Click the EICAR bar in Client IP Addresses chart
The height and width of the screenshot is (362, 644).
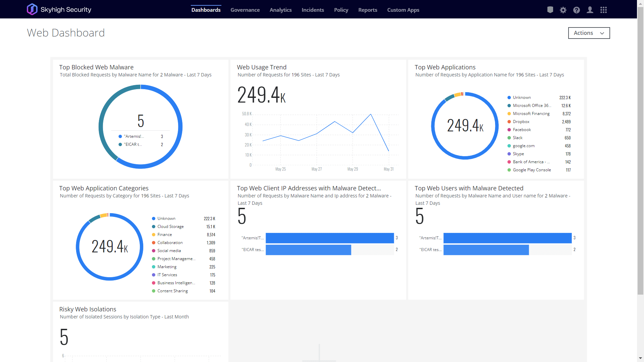coord(308,250)
